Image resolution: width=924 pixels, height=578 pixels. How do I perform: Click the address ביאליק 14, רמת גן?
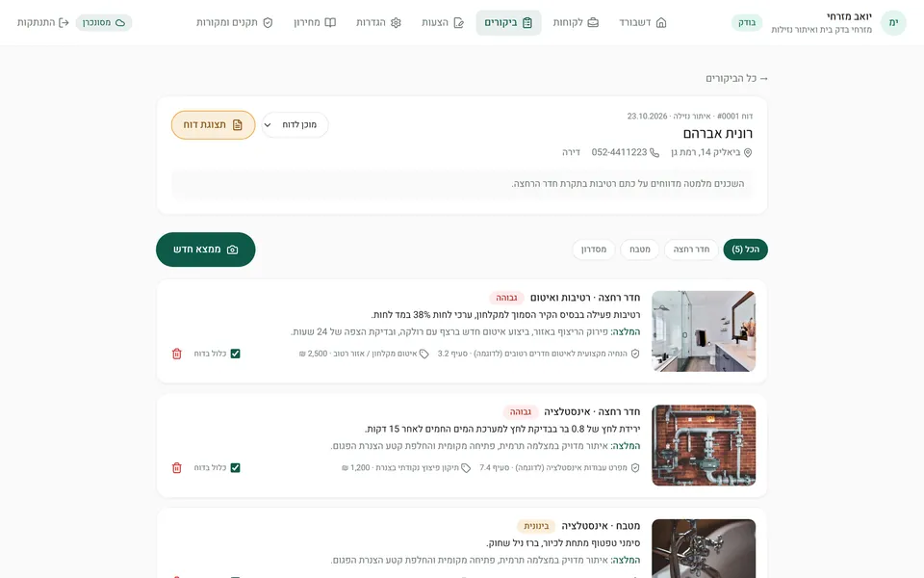706,152
